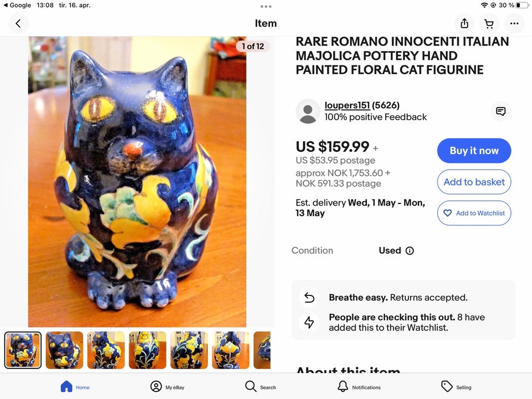Image resolution: width=532 pixels, height=399 pixels.
Task: Open seller profile avatar icon
Action: (308, 111)
